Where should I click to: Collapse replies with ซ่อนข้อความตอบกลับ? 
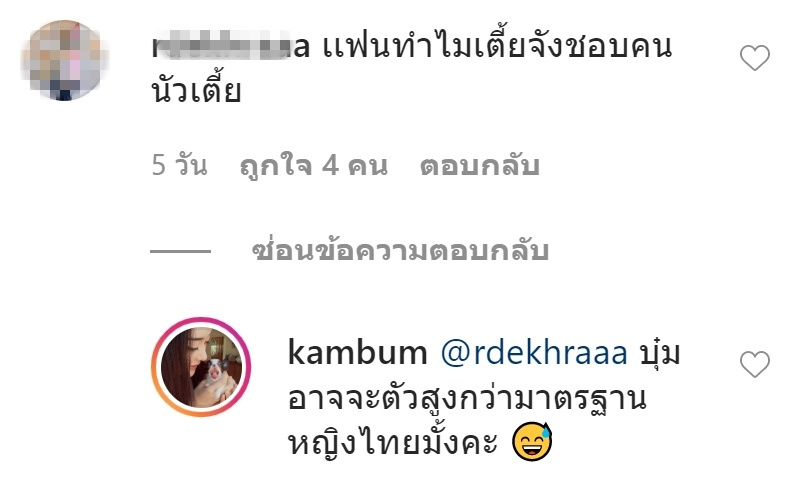[400, 250]
